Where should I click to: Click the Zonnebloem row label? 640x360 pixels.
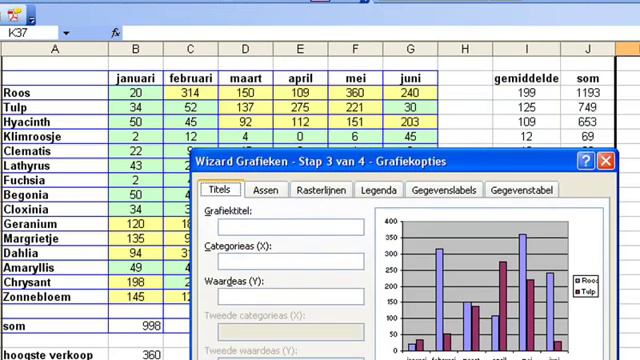(x=55, y=297)
